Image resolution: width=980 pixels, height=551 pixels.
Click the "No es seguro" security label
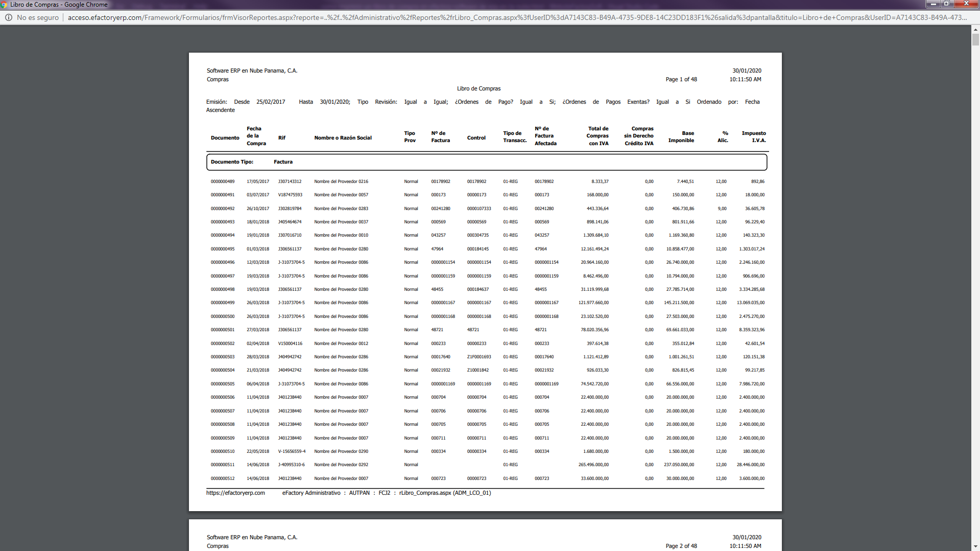click(38, 17)
